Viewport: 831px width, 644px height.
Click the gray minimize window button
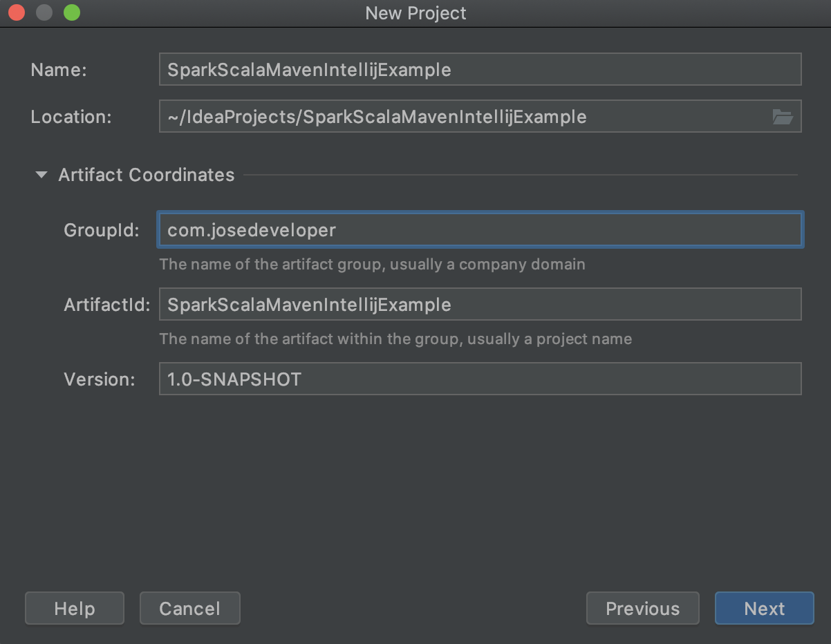(x=44, y=13)
